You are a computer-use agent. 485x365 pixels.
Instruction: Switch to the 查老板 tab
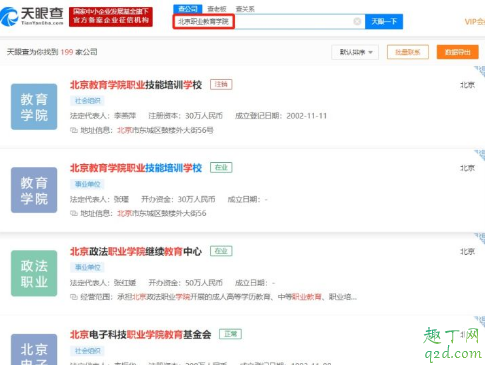(217, 9)
